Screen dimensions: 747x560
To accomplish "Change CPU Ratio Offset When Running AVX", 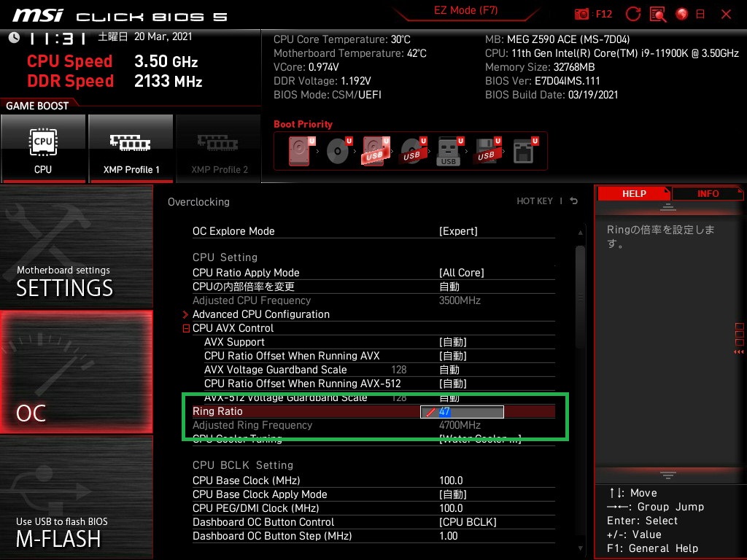I will tap(452, 356).
